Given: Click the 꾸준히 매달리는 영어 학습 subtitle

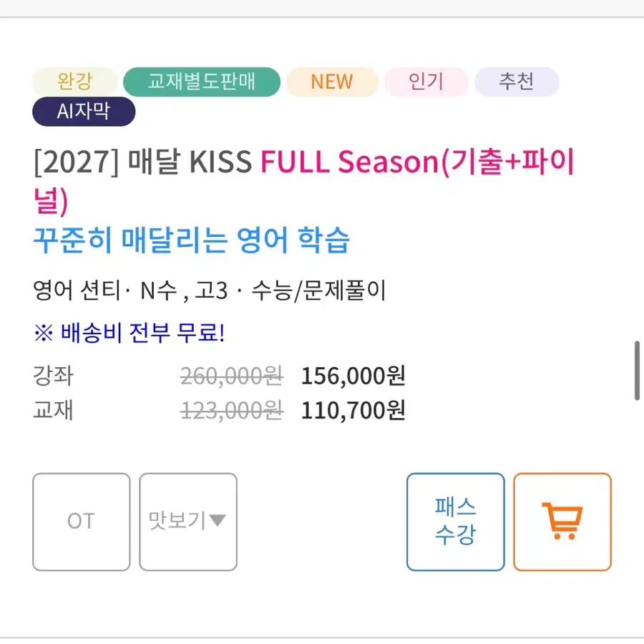Looking at the screenshot, I should (191, 240).
